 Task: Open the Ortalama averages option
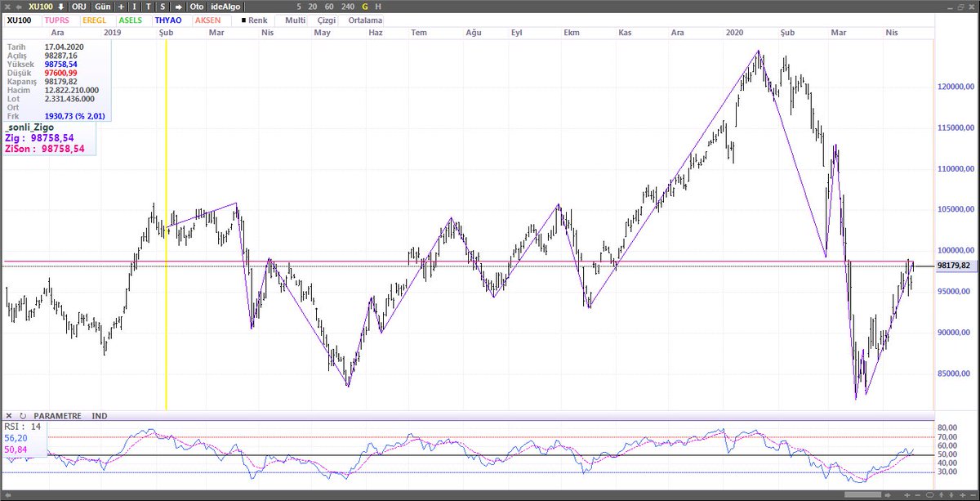tap(365, 20)
